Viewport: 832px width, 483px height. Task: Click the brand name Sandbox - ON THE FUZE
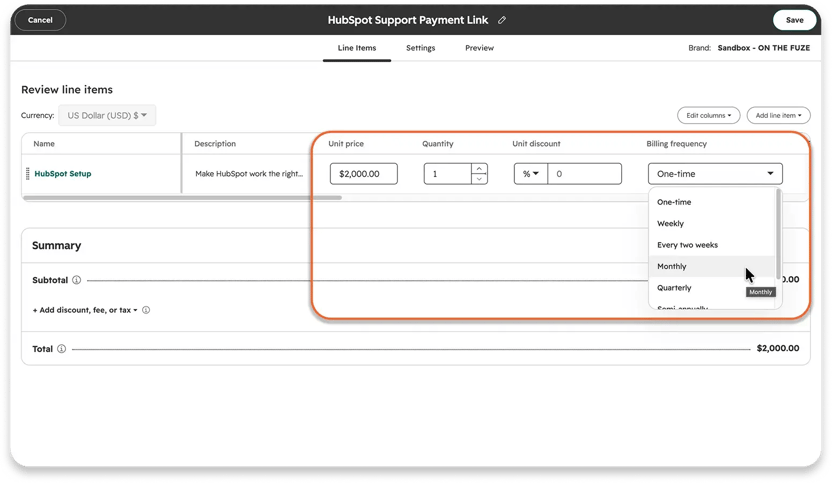click(764, 48)
